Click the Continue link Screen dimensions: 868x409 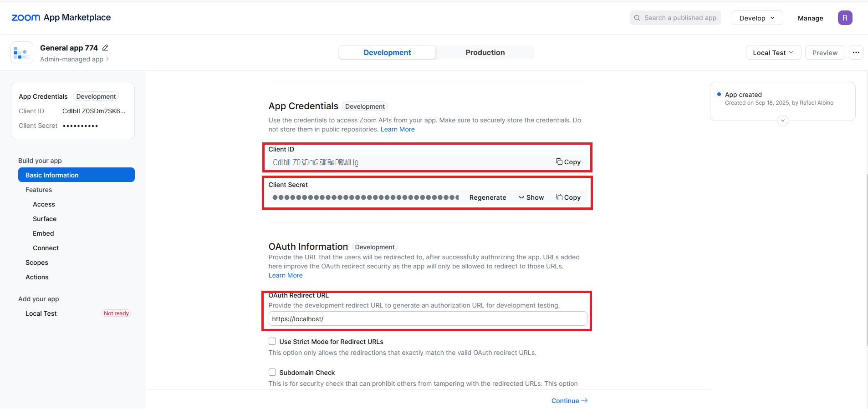pos(569,401)
